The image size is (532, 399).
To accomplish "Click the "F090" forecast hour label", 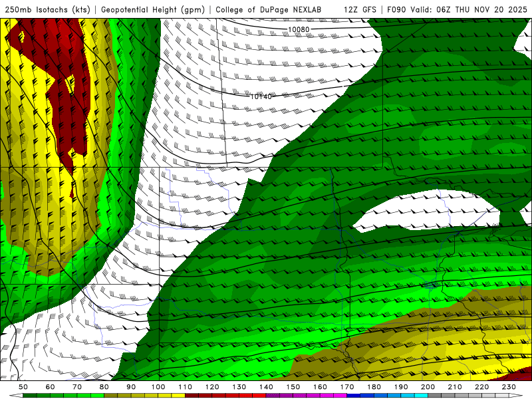I will (396, 9).
